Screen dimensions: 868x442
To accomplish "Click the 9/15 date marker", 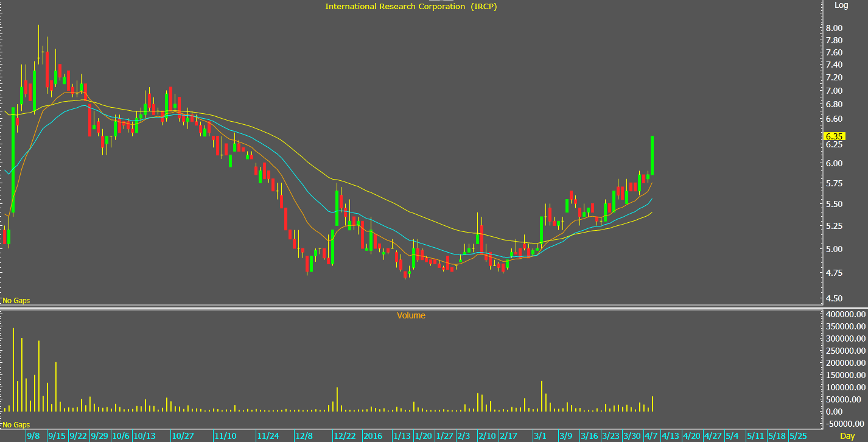I will [57, 436].
